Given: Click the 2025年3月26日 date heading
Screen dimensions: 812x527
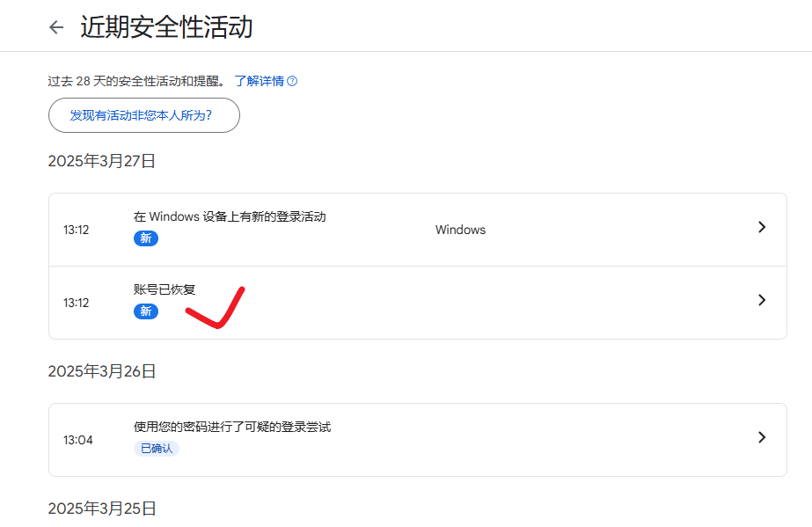Looking at the screenshot, I should click(102, 371).
